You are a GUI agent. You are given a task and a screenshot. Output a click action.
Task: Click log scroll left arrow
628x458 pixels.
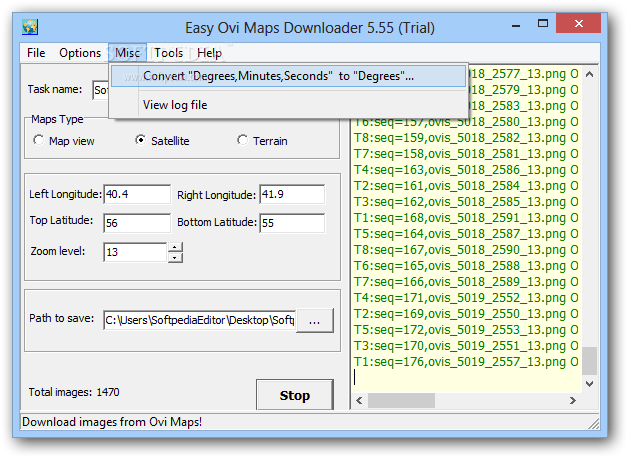(x=359, y=400)
